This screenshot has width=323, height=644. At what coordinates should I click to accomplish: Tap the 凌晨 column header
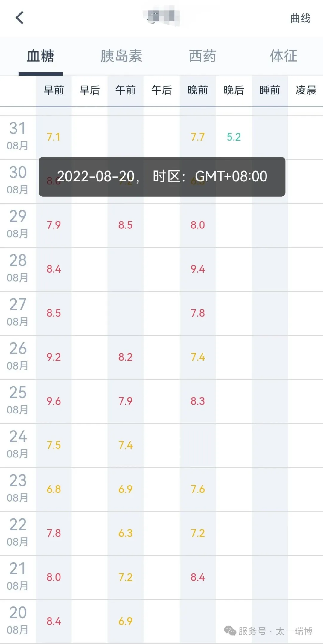pyautogui.click(x=306, y=90)
